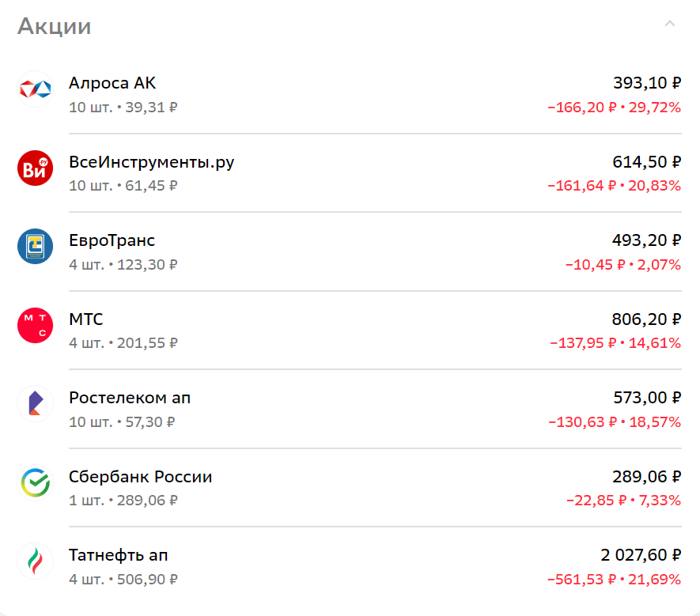The width and height of the screenshot is (700, 616).
Task: Open the ВсеИнструменты.ру stock name
Action: (151, 162)
